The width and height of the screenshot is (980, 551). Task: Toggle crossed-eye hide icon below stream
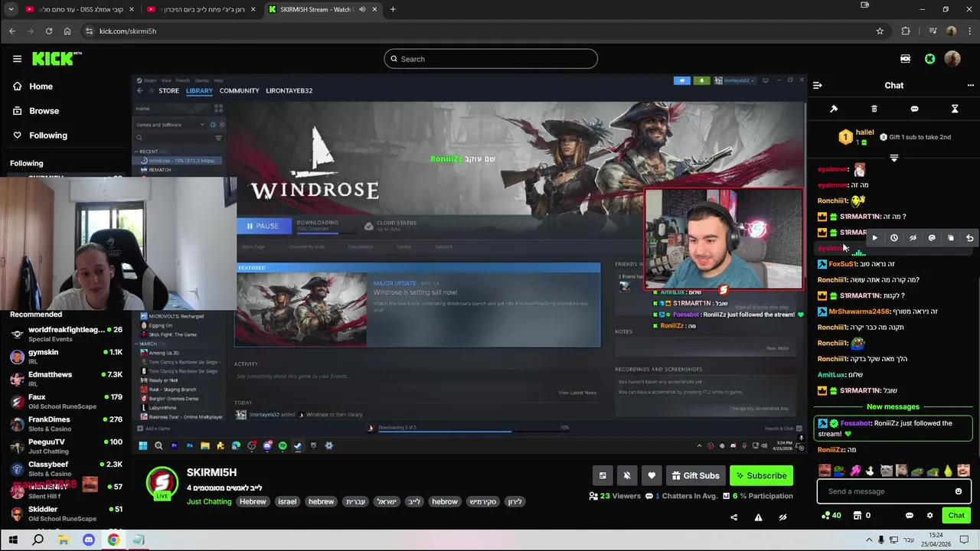point(782,517)
